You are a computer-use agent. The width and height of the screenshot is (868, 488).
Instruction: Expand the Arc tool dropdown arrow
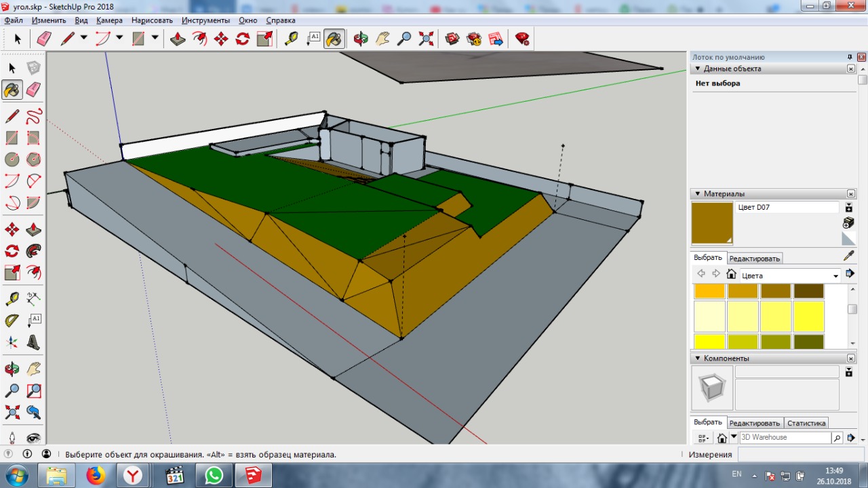point(119,38)
